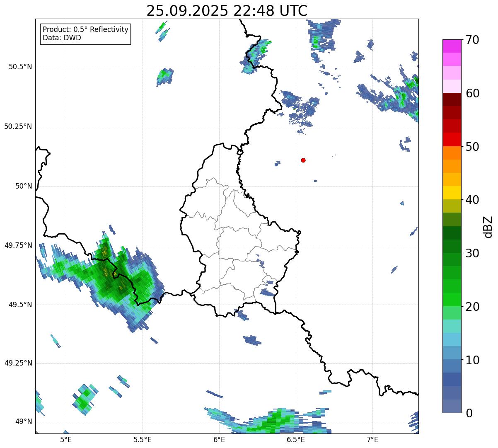Click the 50°N latitude label
Viewport: 498px width, 448px height.
coord(24,186)
